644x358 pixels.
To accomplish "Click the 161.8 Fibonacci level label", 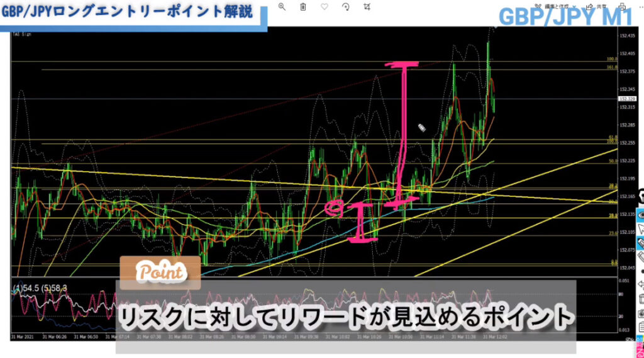I will tap(611, 67).
